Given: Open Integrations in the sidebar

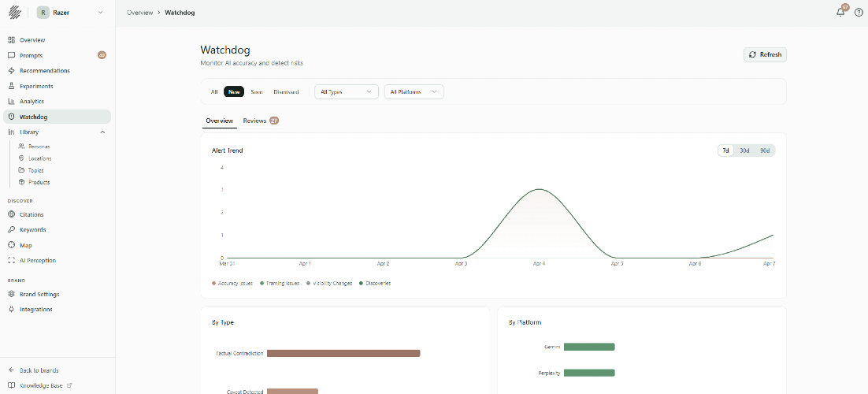Looking at the screenshot, I should [35, 309].
